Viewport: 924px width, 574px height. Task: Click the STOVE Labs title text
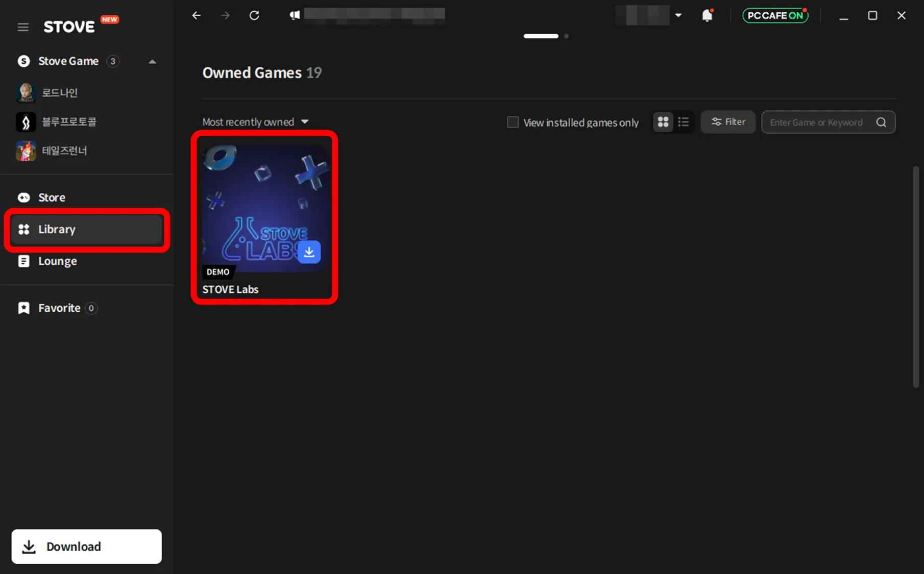point(230,289)
